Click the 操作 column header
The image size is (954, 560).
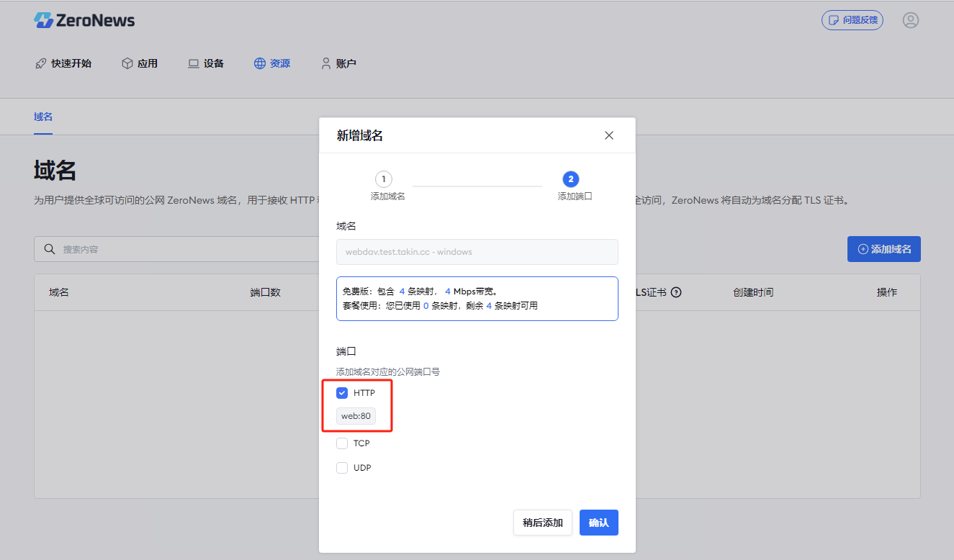[887, 293]
